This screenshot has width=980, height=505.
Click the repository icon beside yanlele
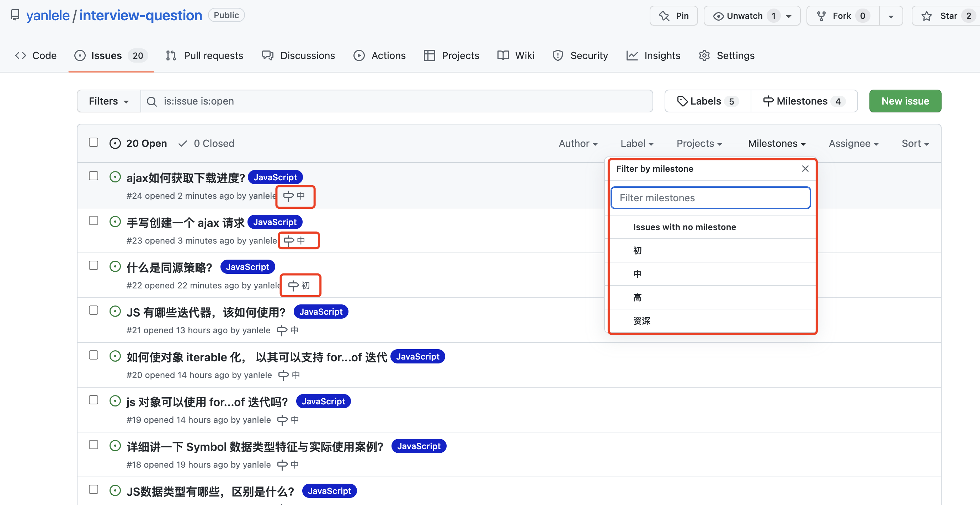coord(15,15)
